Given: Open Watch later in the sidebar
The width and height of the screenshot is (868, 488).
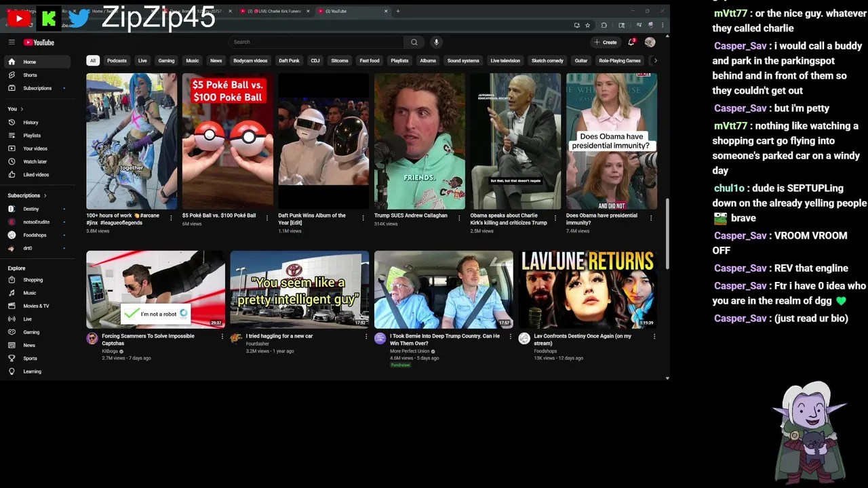Looking at the screenshot, I should pos(38,162).
